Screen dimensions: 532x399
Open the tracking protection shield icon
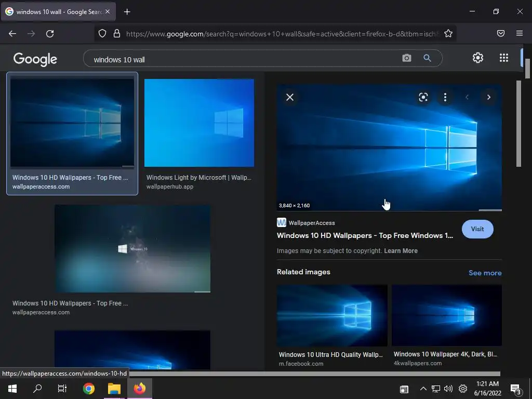tap(102, 33)
